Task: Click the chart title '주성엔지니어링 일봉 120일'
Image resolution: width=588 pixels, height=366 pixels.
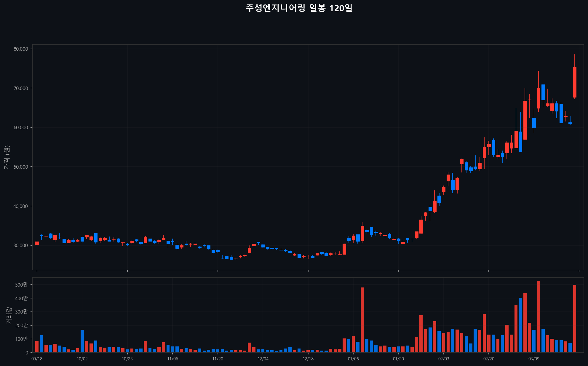Action: 299,8
